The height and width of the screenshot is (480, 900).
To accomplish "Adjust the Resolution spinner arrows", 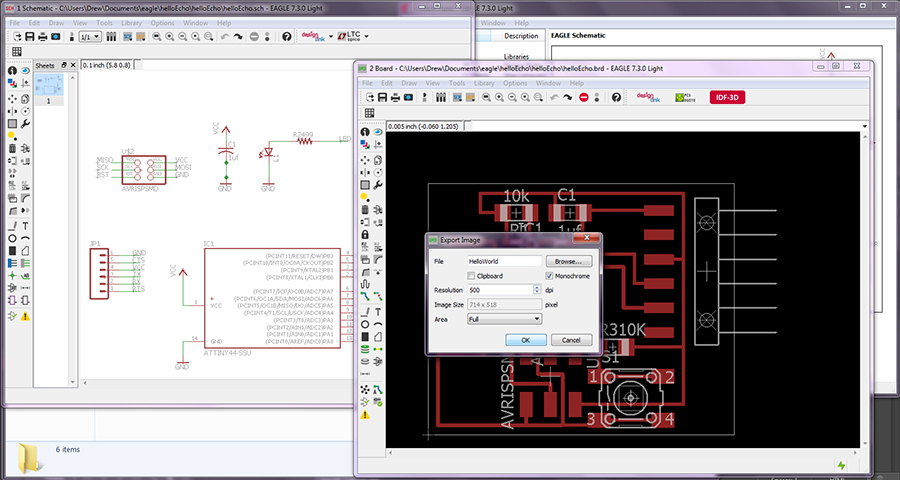I will [x=538, y=290].
